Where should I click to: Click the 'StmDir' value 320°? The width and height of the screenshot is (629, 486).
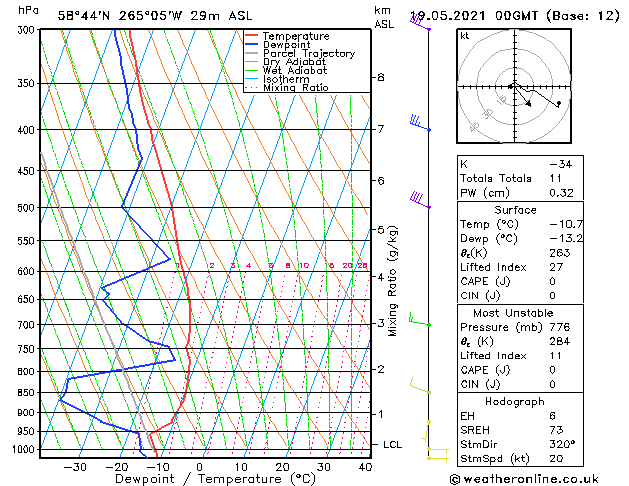pyautogui.click(x=562, y=445)
